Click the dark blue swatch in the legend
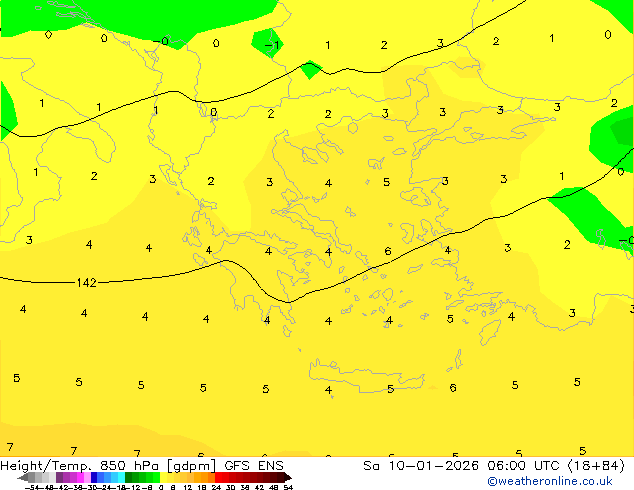The height and width of the screenshot is (490, 634). point(94,477)
